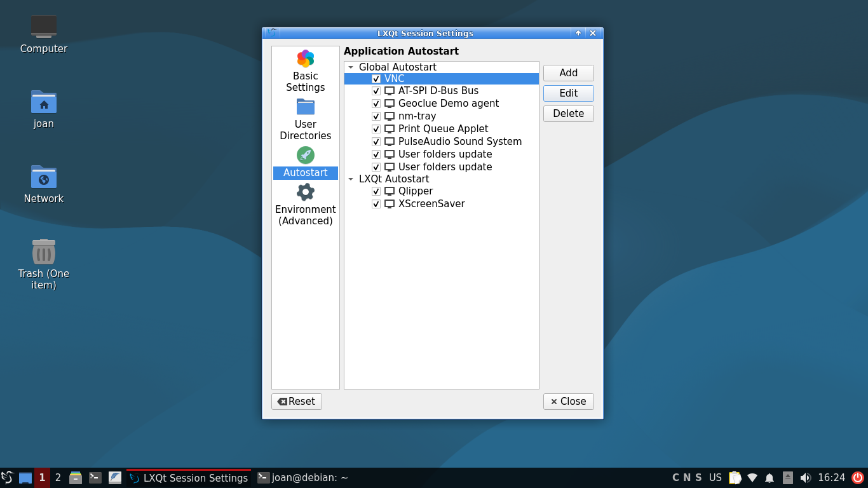The height and width of the screenshot is (488, 868).
Task: Click the US keyboard layout indicator
Action: tap(715, 477)
